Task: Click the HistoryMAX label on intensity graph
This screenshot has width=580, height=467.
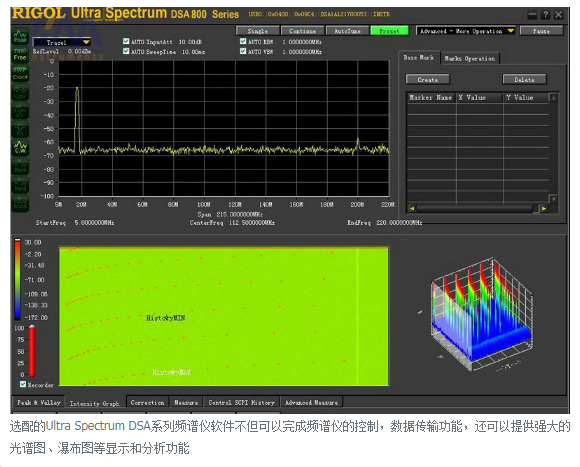Action: (171, 372)
